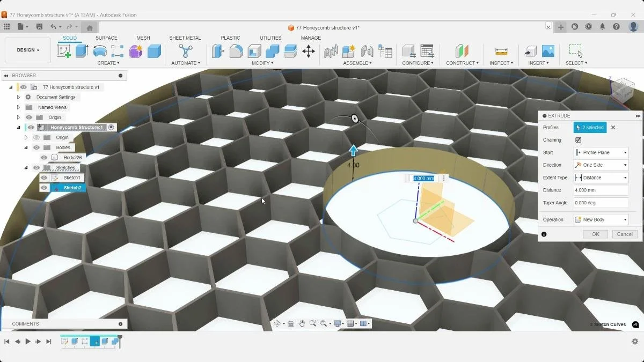Open the Extent Type dropdown (Distance)
644x362 pixels.
coord(601,178)
